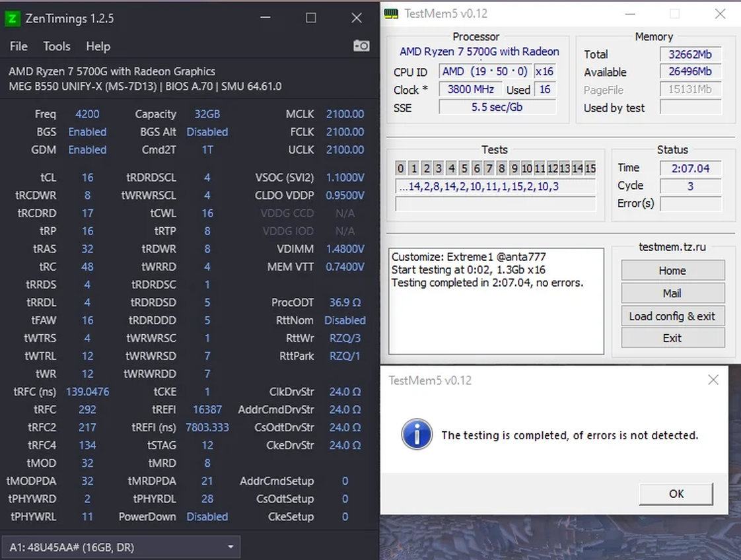Click the Exit button in TestMem5
Image resolution: width=741 pixels, height=560 pixels.
[672, 338]
